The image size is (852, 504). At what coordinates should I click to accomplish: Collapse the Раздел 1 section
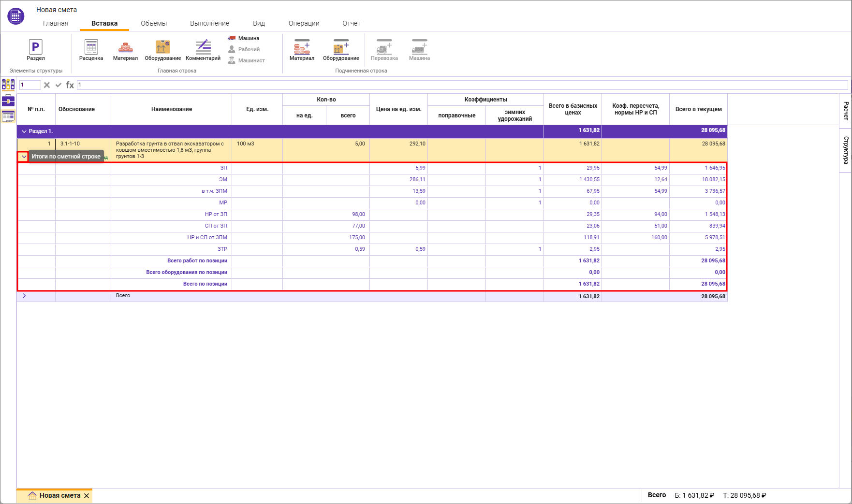point(24,131)
